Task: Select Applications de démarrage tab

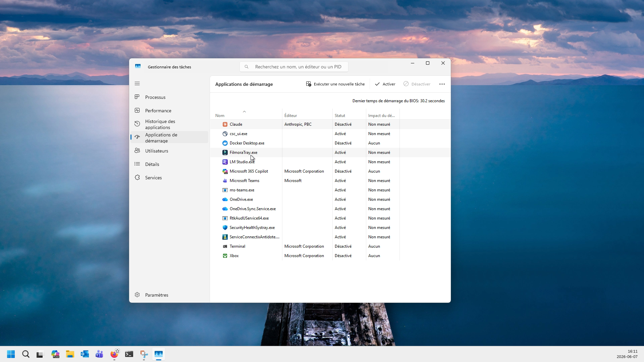Action: click(169, 137)
